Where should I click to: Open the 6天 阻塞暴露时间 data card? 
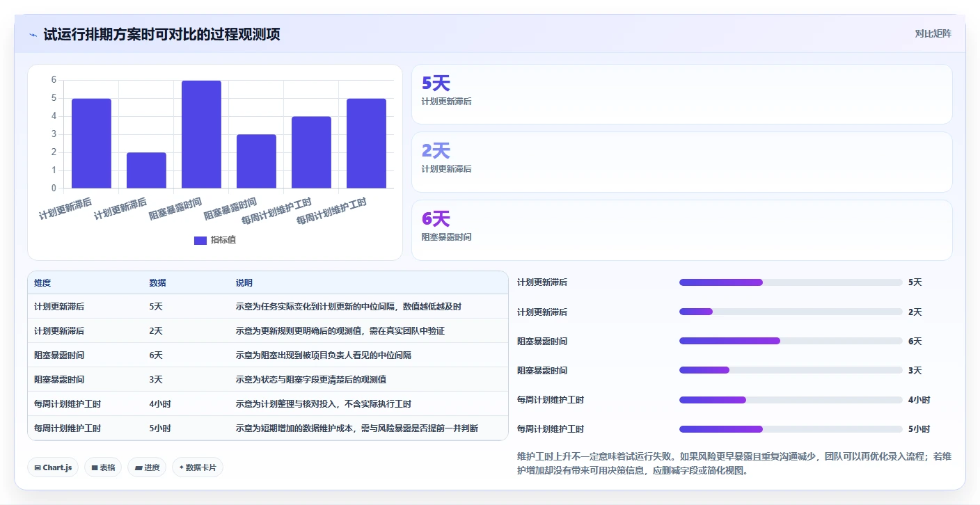pyautogui.click(x=681, y=230)
